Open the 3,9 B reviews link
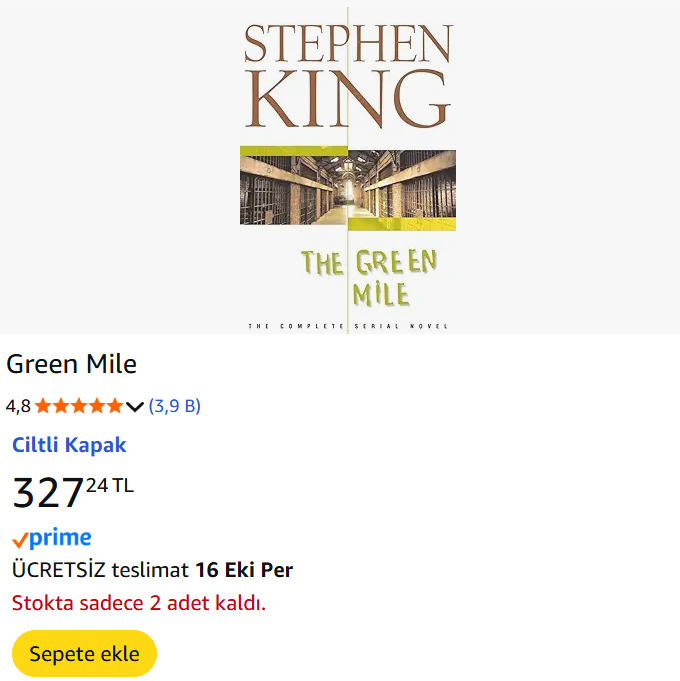This screenshot has width=680, height=681. 174,406
